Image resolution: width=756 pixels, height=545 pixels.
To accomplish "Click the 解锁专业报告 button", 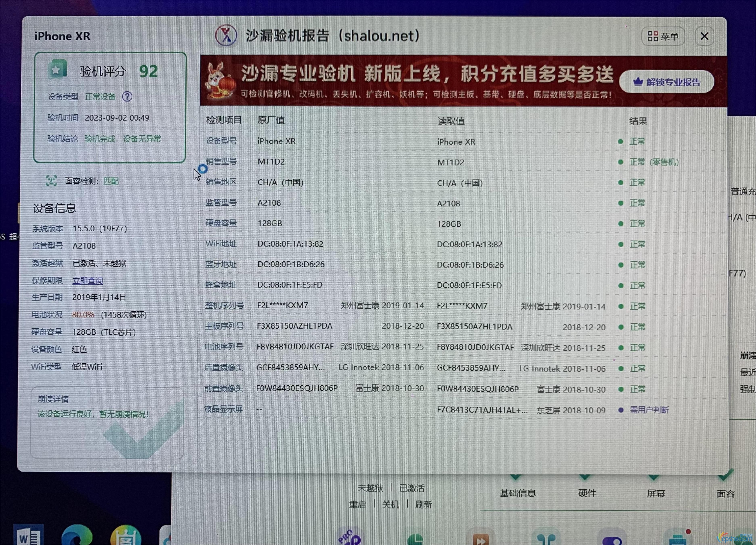I will pos(667,82).
